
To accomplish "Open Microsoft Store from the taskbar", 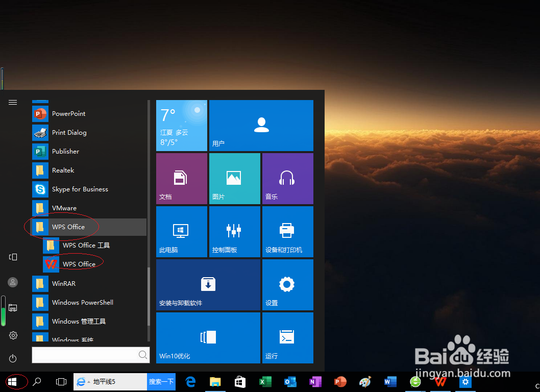I will [240, 382].
